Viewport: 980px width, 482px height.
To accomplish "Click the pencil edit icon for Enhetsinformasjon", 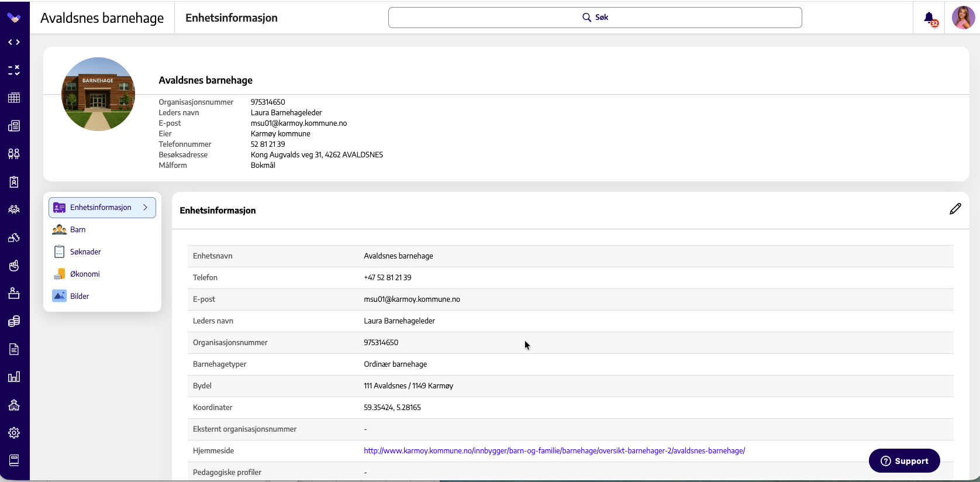I will pos(955,209).
